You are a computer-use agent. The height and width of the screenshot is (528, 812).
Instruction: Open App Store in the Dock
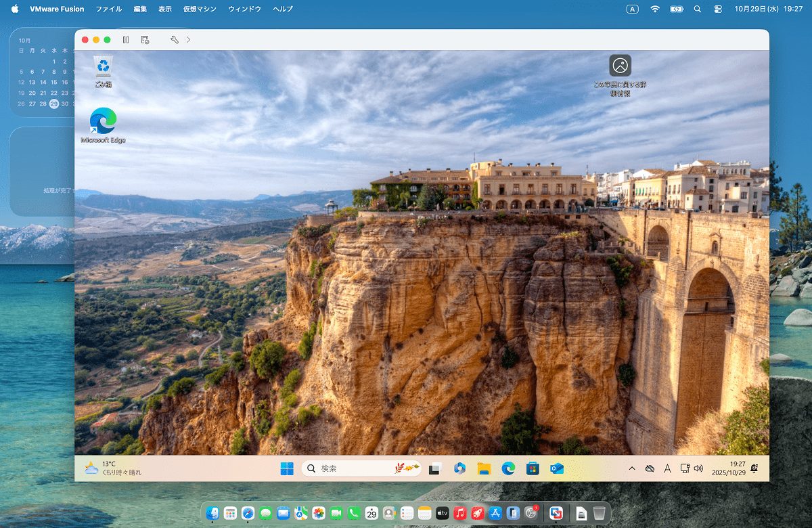tap(495, 513)
